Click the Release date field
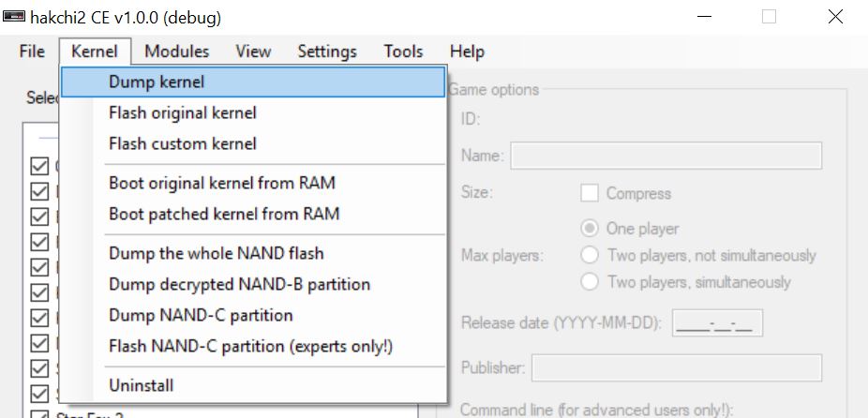The height and width of the screenshot is (418, 868). pos(717,322)
